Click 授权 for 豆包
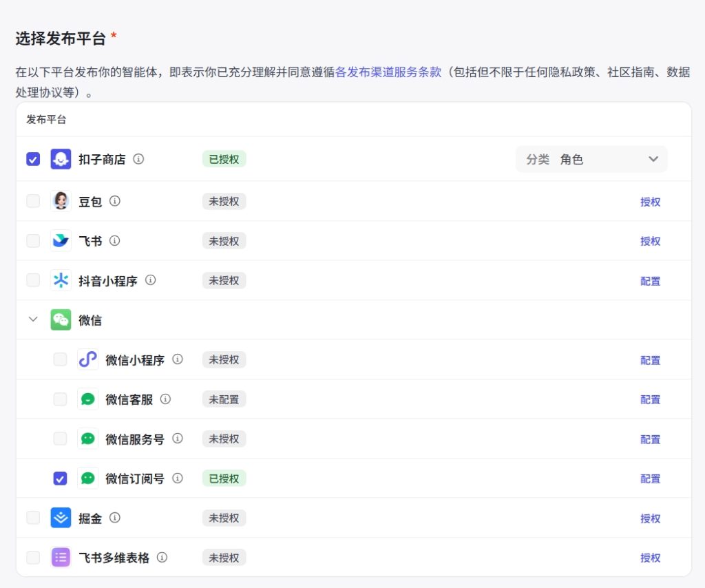The width and height of the screenshot is (705, 588). click(x=650, y=202)
